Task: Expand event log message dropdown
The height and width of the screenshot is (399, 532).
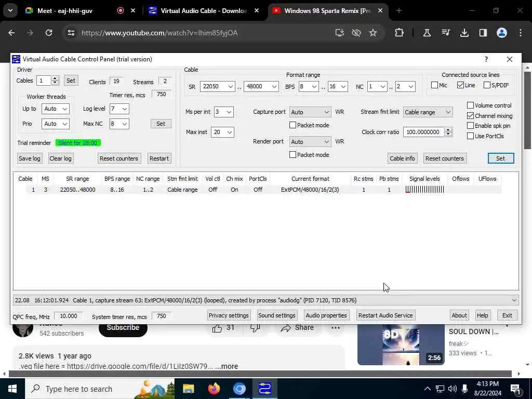Action: 514,300
